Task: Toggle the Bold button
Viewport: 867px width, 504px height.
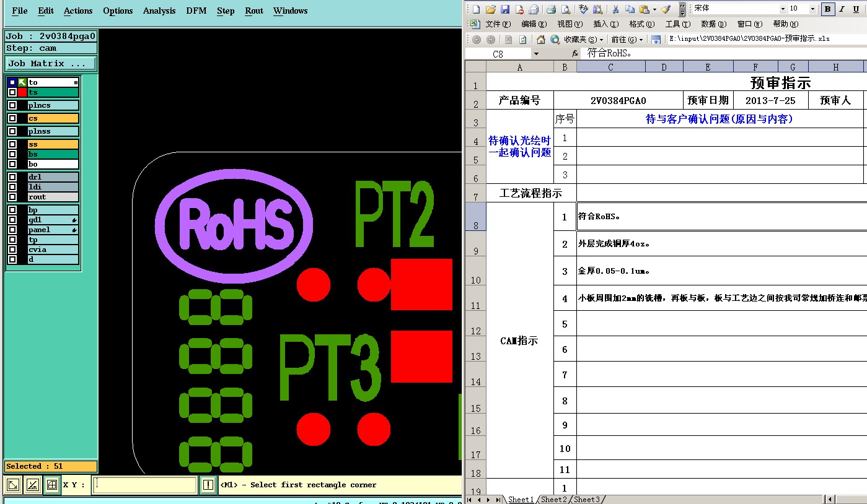Action: coord(827,9)
